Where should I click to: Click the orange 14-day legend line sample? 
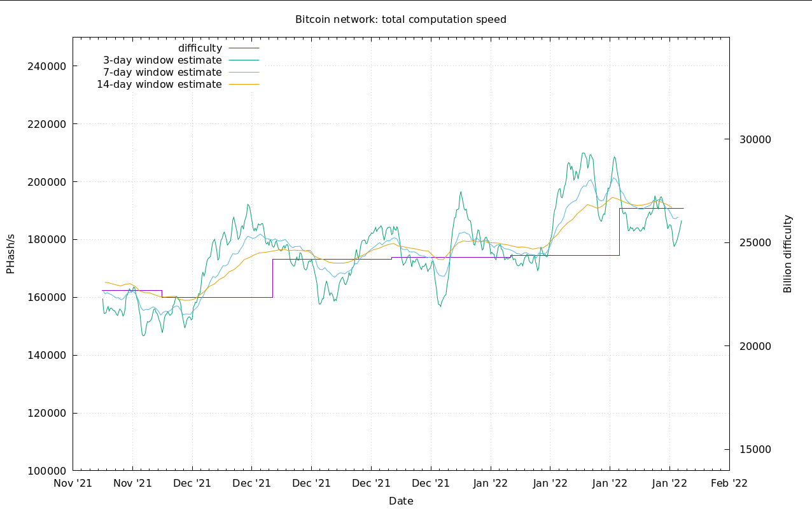(244, 85)
